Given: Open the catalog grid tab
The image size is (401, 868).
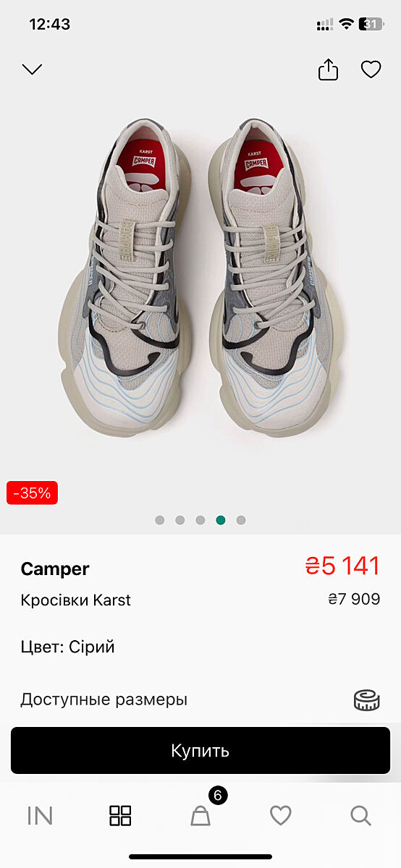Looking at the screenshot, I should (120, 816).
